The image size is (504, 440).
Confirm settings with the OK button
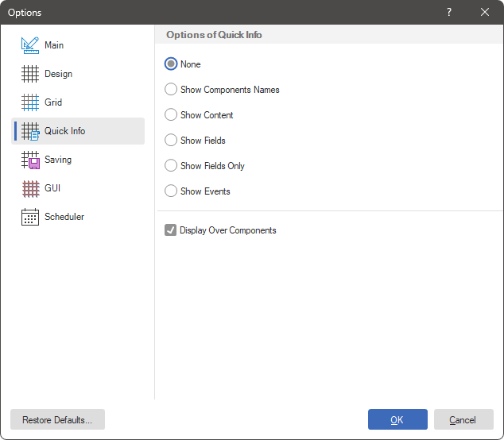pos(397,419)
